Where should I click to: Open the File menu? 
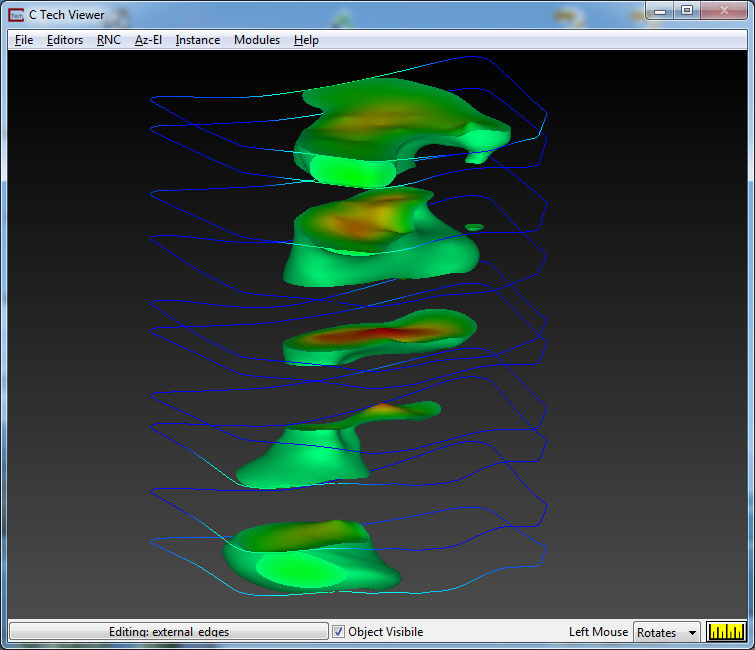[x=24, y=40]
